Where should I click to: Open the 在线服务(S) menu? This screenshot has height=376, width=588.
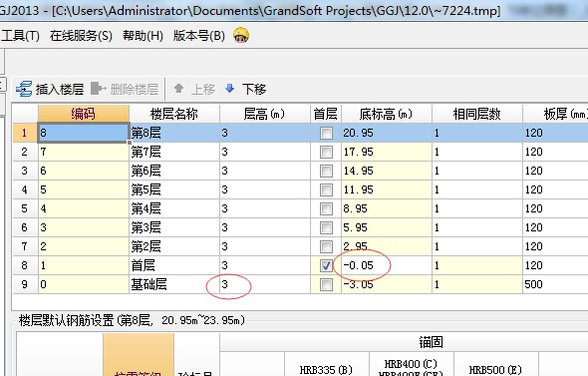(81, 36)
